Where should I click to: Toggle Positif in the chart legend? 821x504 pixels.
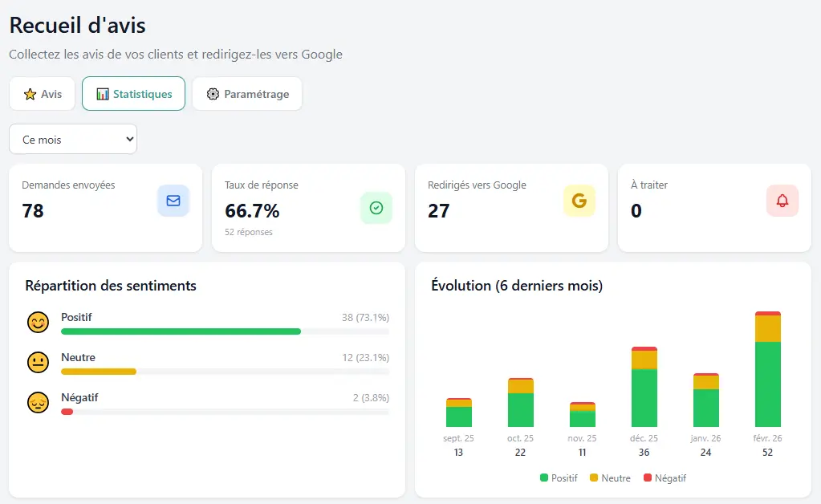(559, 478)
